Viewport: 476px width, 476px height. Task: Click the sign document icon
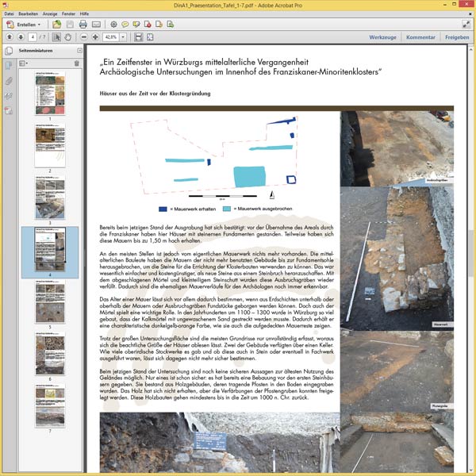click(171, 25)
